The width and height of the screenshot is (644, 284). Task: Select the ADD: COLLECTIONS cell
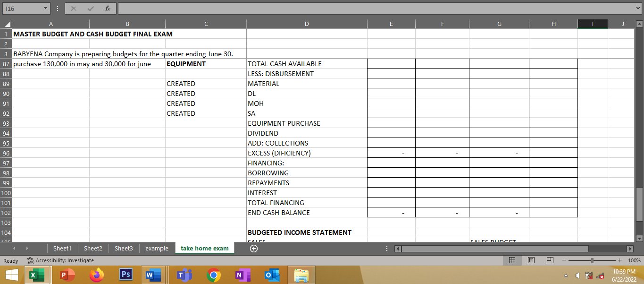[x=307, y=143]
